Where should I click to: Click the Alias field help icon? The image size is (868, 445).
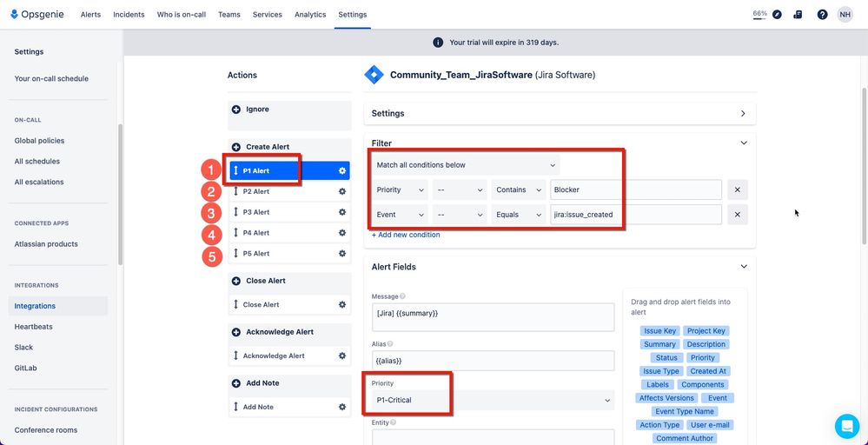390,344
